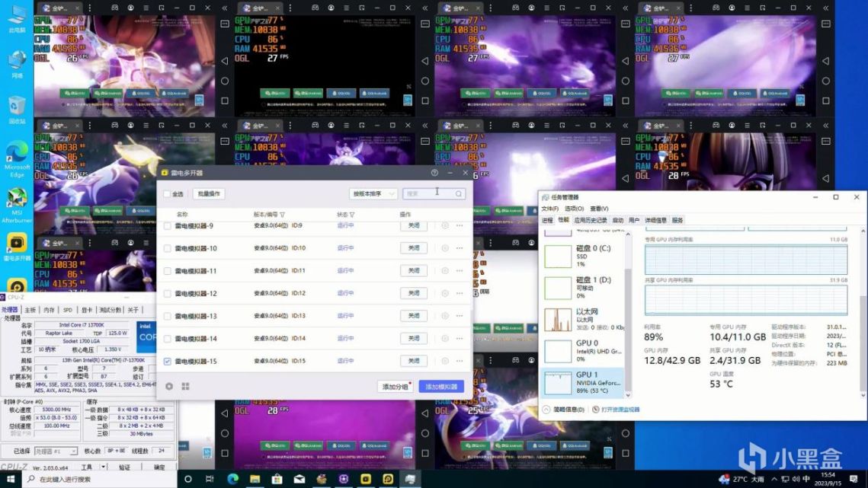
Task: Check the box for 雷电模拟器-12
Action: [167, 293]
